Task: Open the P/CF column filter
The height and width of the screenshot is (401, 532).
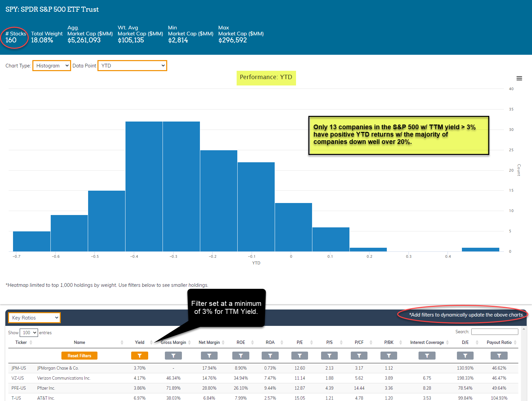Action: tap(359, 356)
